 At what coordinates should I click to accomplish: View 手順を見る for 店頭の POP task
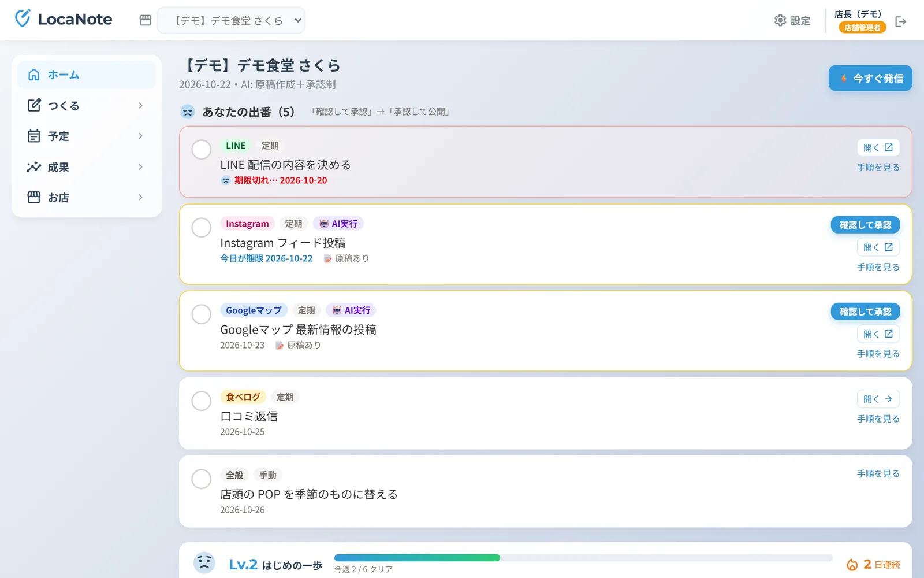pos(878,473)
